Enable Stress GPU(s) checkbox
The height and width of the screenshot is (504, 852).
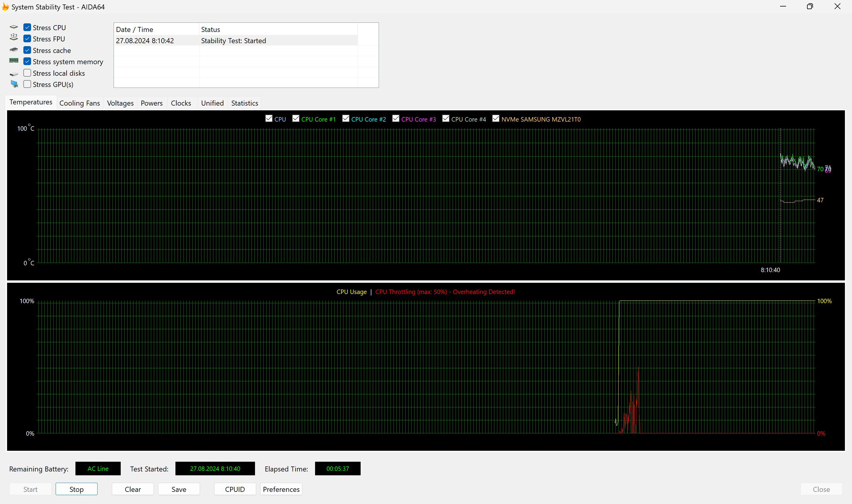[27, 84]
